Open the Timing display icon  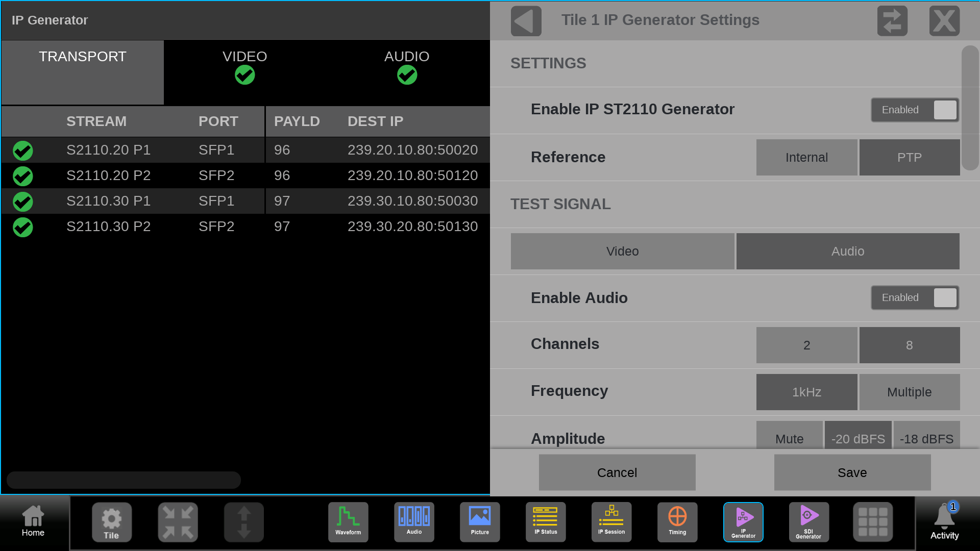tap(677, 521)
